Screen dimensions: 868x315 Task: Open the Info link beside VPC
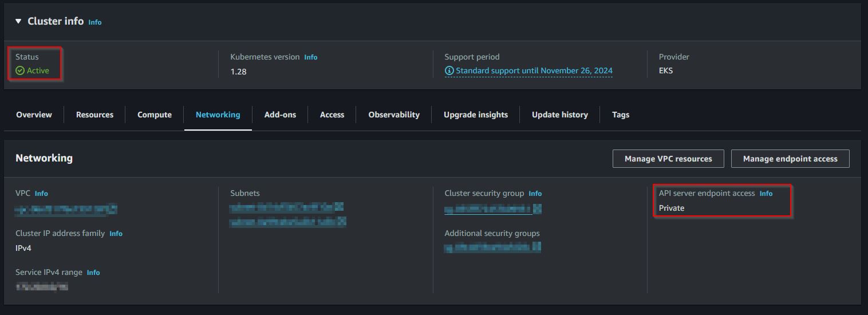coord(41,194)
